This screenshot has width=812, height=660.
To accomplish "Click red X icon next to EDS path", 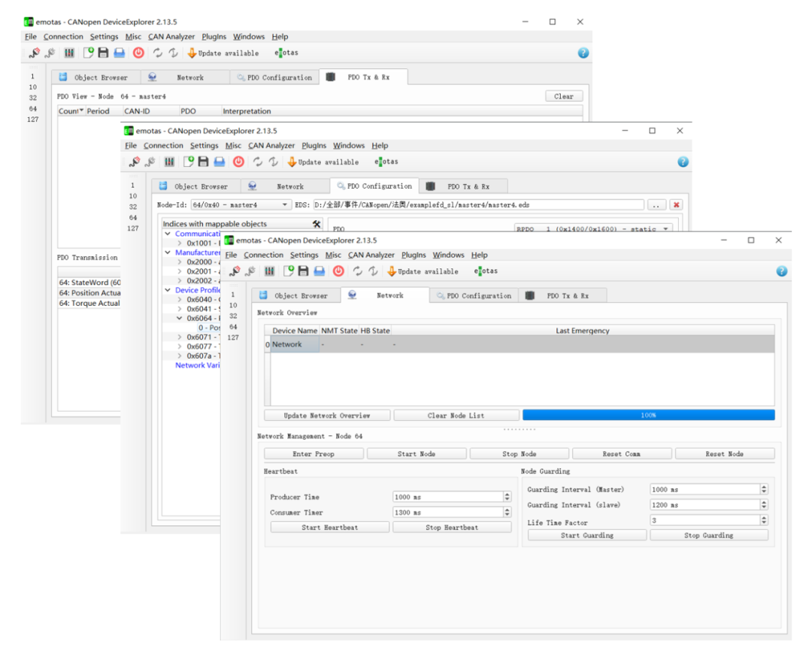I will coord(676,205).
